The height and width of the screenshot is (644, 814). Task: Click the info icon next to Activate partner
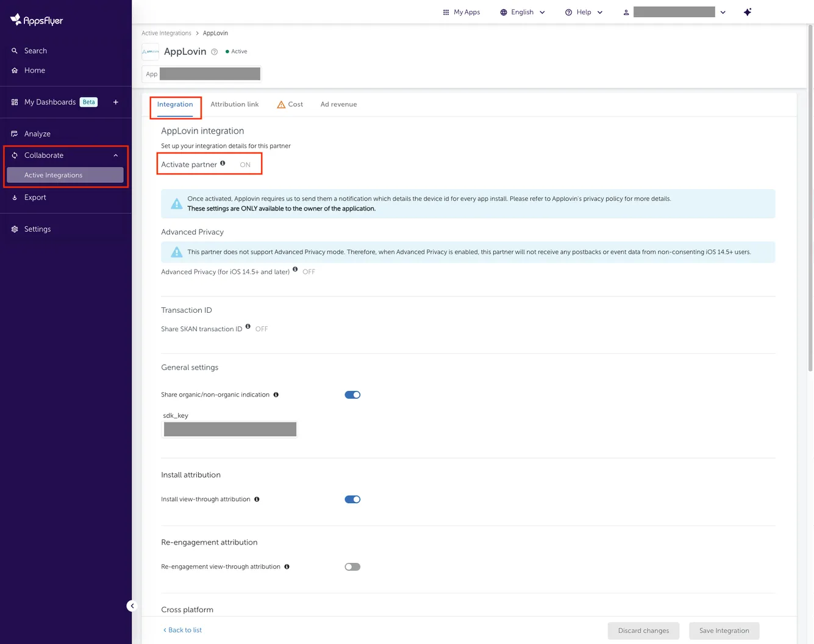(x=223, y=163)
